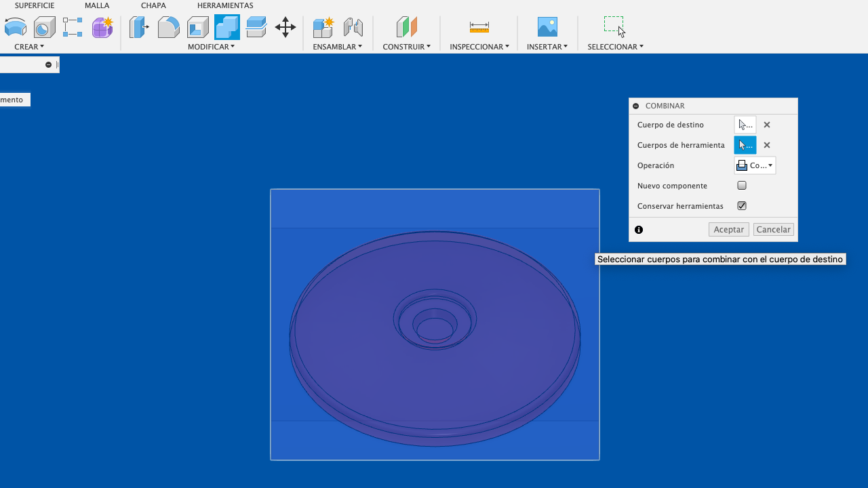Select the Press Pull tool icon
The height and width of the screenshot is (488, 868).
click(x=139, y=28)
